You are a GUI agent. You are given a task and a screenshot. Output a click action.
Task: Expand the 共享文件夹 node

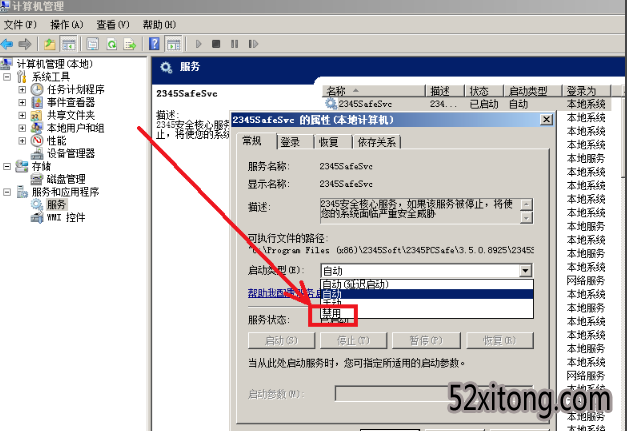pos(22,115)
